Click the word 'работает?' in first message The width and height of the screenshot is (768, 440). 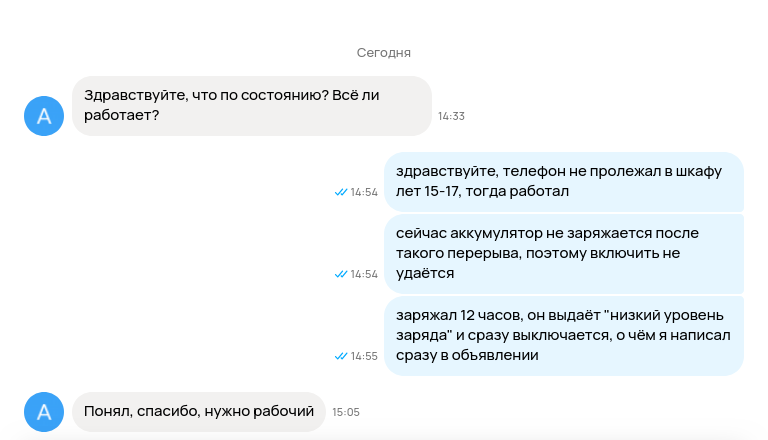coord(121,115)
